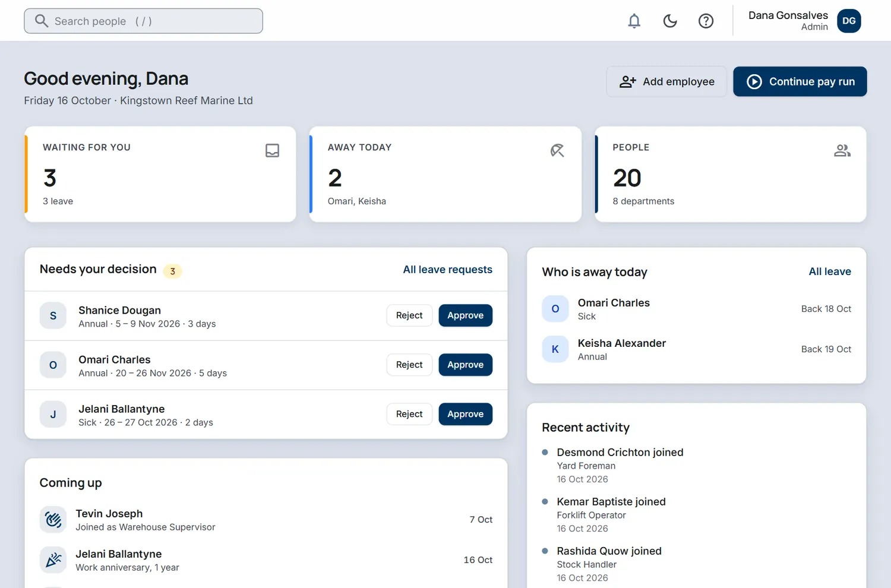Image resolution: width=891 pixels, height=588 pixels.
Task: Reject Shanice Dougan's leave request
Action: click(x=409, y=315)
